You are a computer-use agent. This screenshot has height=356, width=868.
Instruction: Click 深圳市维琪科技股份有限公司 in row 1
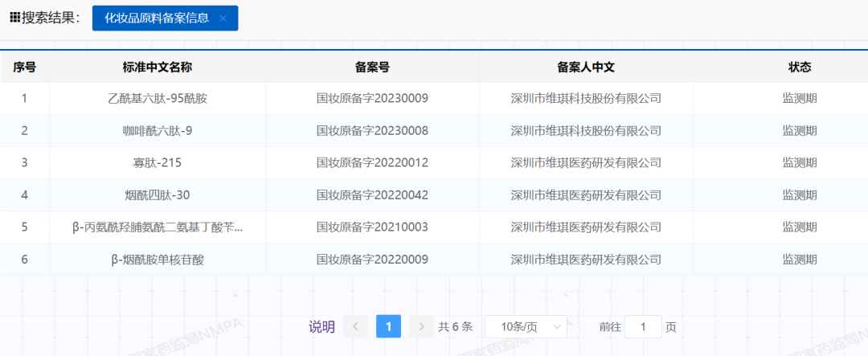(x=586, y=99)
